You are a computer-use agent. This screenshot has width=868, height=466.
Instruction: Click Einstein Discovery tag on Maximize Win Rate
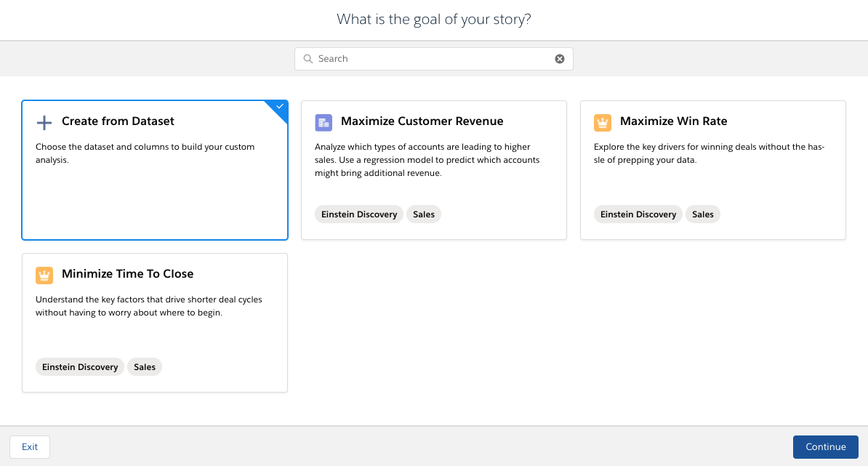638,214
